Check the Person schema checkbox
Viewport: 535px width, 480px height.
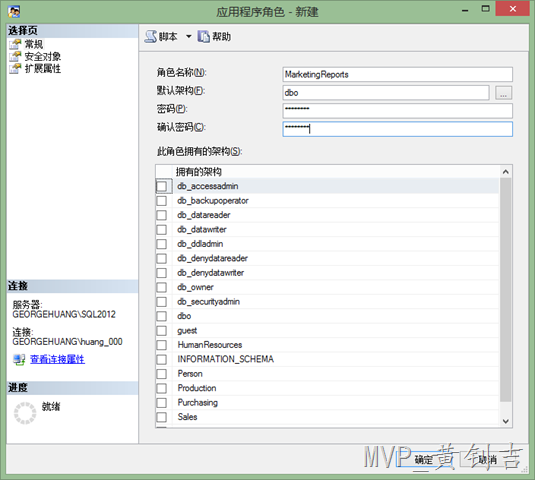(x=162, y=374)
